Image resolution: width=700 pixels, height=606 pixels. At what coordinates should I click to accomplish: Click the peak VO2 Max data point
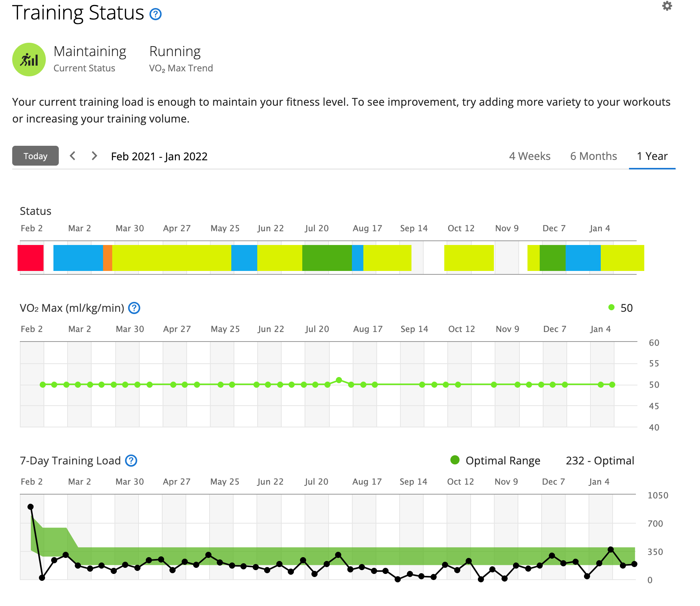pos(339,380)
